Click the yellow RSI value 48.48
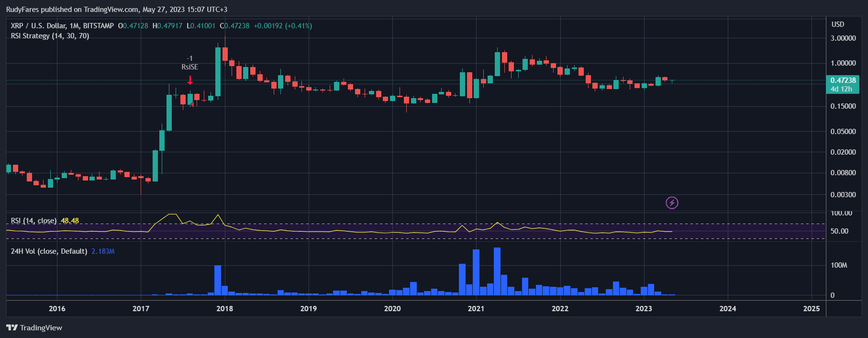Viewport: 868px width, 338px height. pos(70,221)
